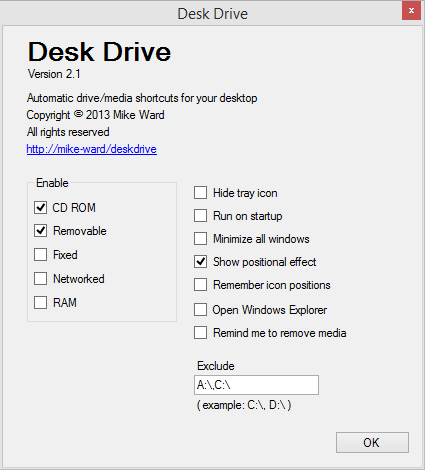The image size is (425, 470).
Task: Check Minimize all windows
Action: 200,239
